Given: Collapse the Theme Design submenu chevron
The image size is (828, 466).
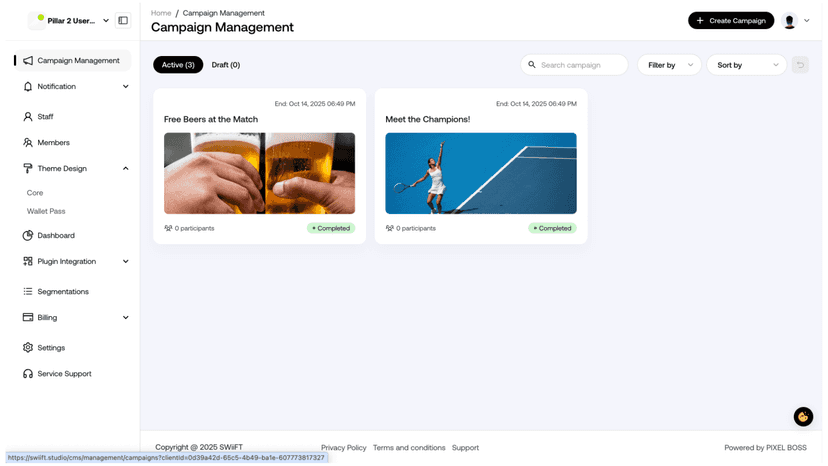Looking at the screenshot, I should coord(126,169).
